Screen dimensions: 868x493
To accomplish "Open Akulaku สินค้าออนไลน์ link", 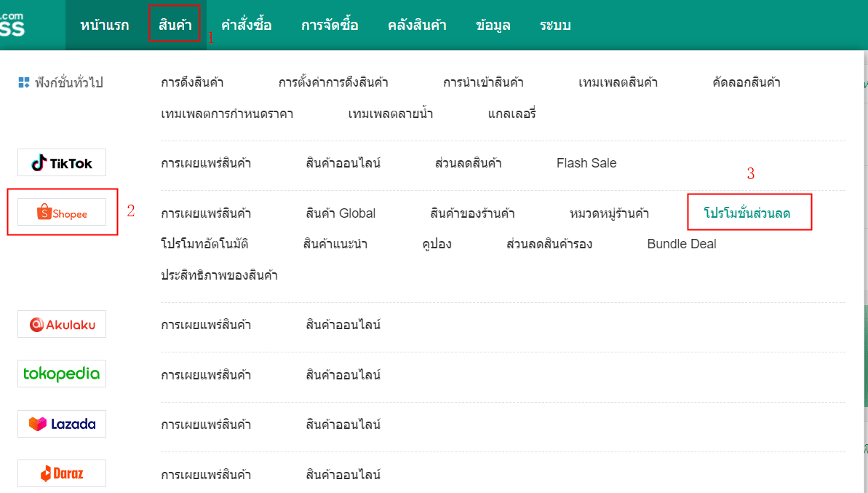I will click(343, 326).
